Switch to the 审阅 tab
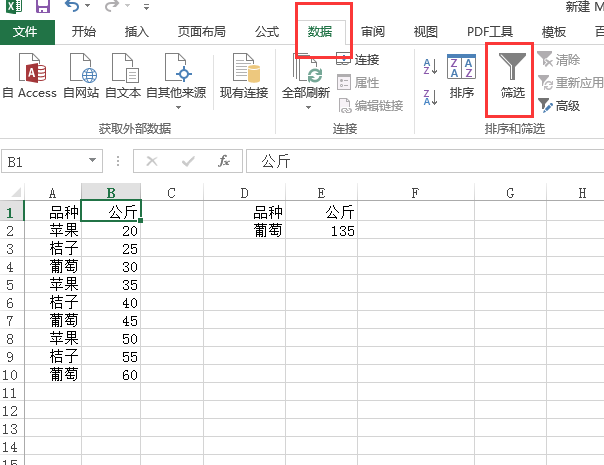 373,32
